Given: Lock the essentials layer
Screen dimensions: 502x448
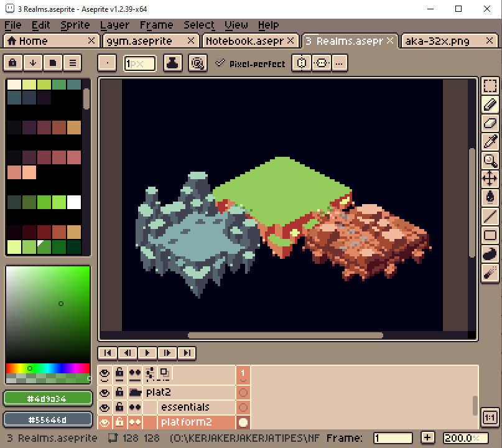Looking at the screenshot, I should tap(119, 408).
